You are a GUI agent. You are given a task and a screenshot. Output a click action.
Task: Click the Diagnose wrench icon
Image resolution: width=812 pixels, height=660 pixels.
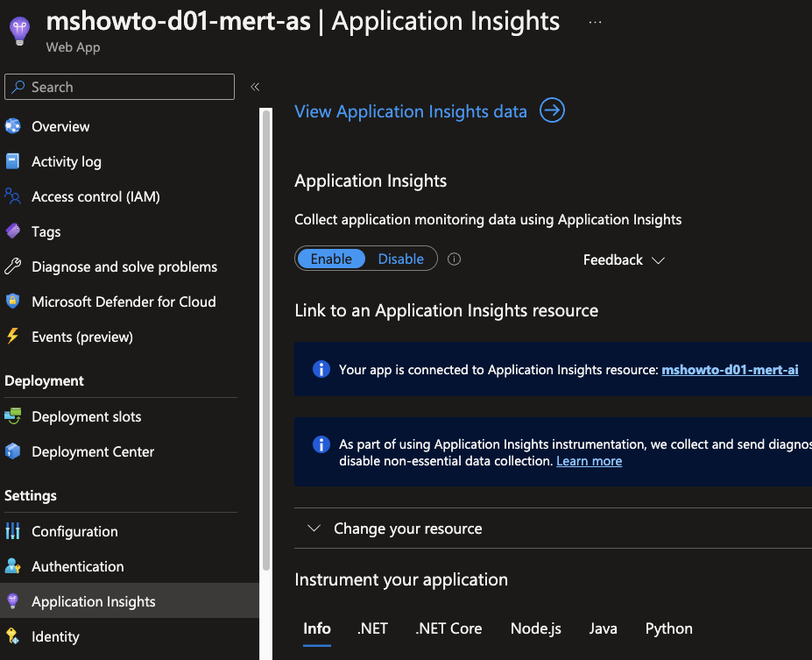point(13,266)
